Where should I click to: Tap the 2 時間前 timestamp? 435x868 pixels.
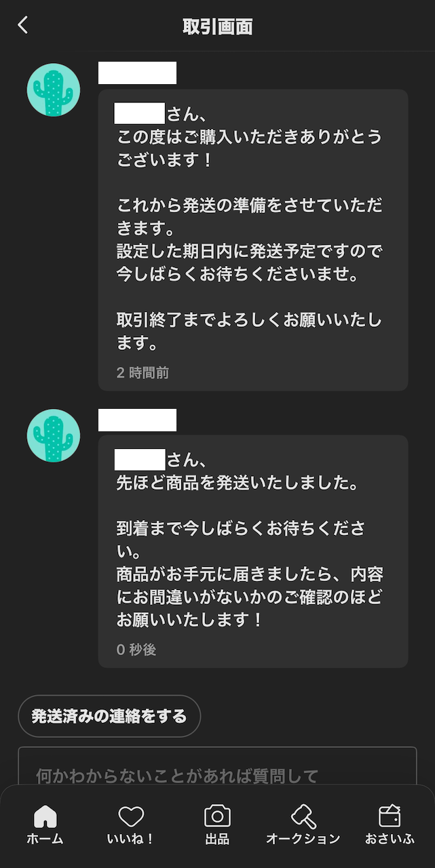(x=143, y=372)
